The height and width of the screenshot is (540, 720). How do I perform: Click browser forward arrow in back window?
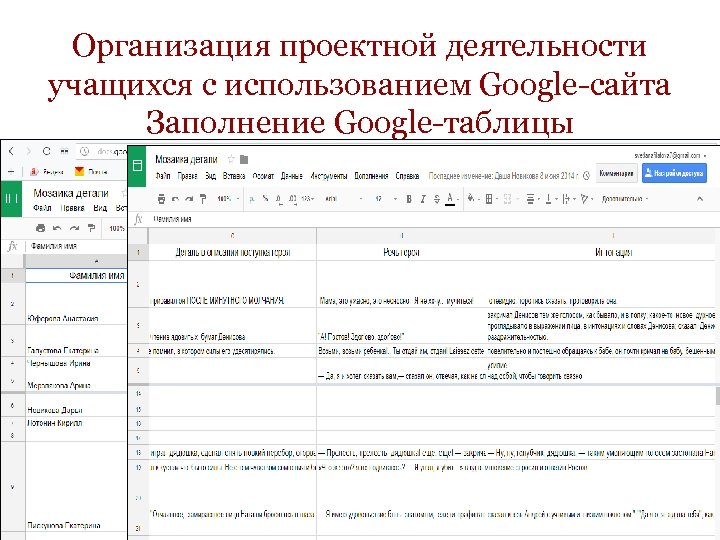point(28,151)
